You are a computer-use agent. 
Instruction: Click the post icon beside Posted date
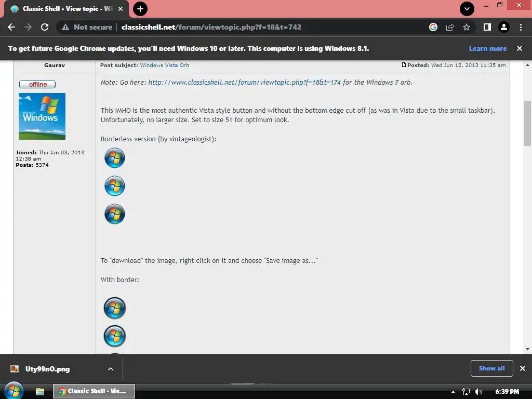[x=404, y=65]
